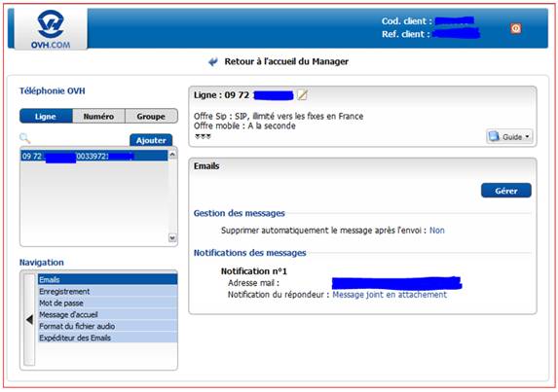
Task: Go to Retour à l'accueil du Manager
Action: pyautogui.click(x=286, y=61)
